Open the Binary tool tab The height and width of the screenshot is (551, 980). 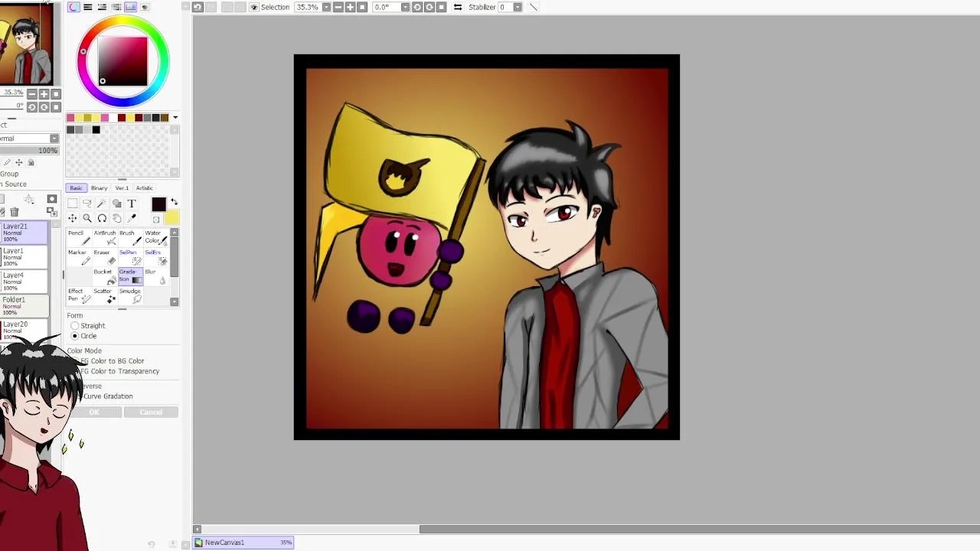(x=99, y=187)
